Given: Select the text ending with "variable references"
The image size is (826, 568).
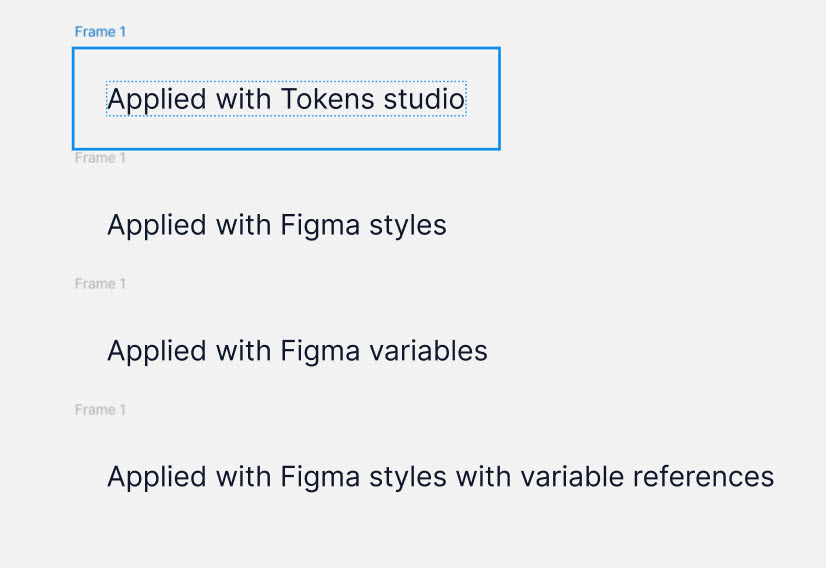Looking at the screenshot, I should 440,477.
